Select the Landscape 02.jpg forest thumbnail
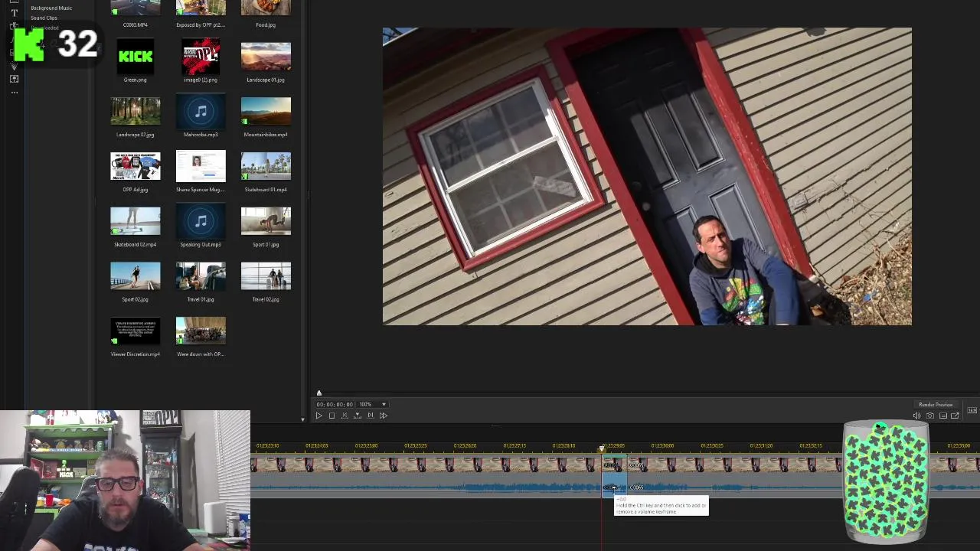 coord(136,112)
